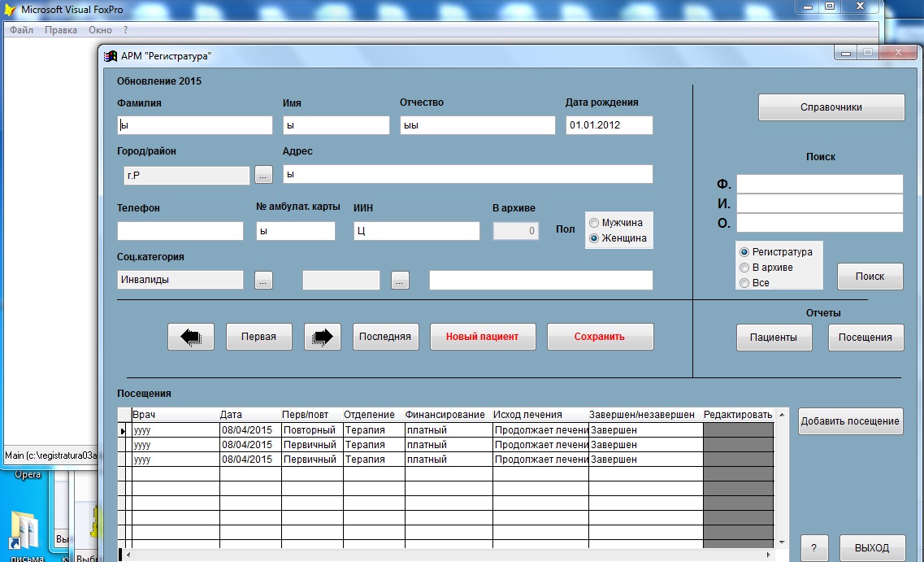This screenshot has height=562, width=924.
Task: Go to next patient with right arrow
Action: pyautogui.click(x=323, y=337)
